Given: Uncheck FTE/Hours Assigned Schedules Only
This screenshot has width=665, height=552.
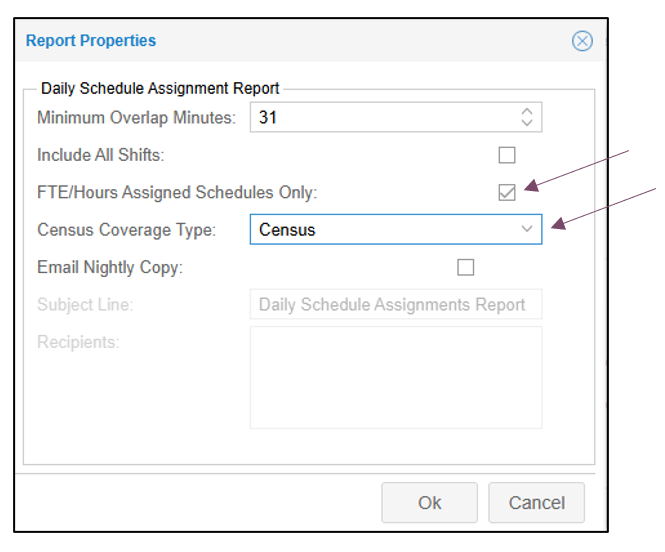Looking at the screenshot, I should tap(507, 192).
